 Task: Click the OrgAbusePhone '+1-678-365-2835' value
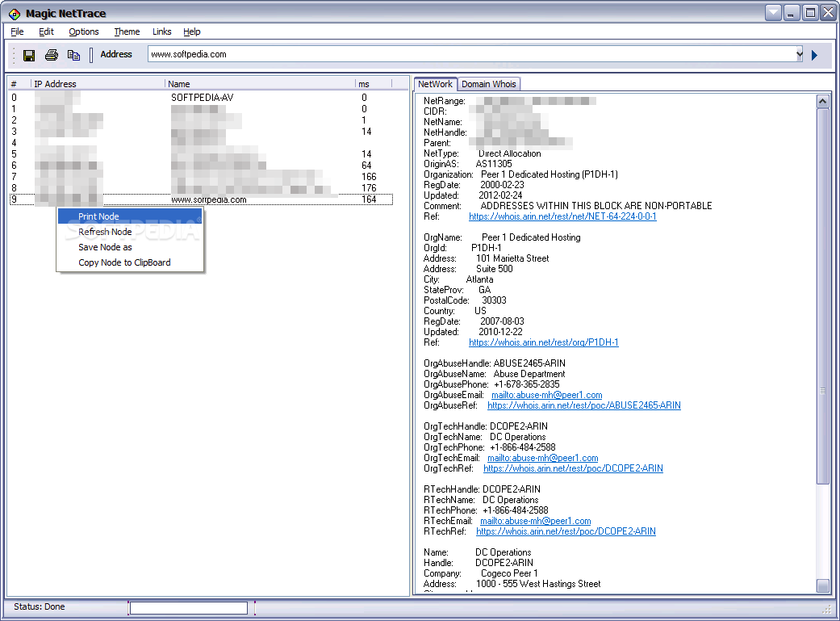[x=527, y=384]
